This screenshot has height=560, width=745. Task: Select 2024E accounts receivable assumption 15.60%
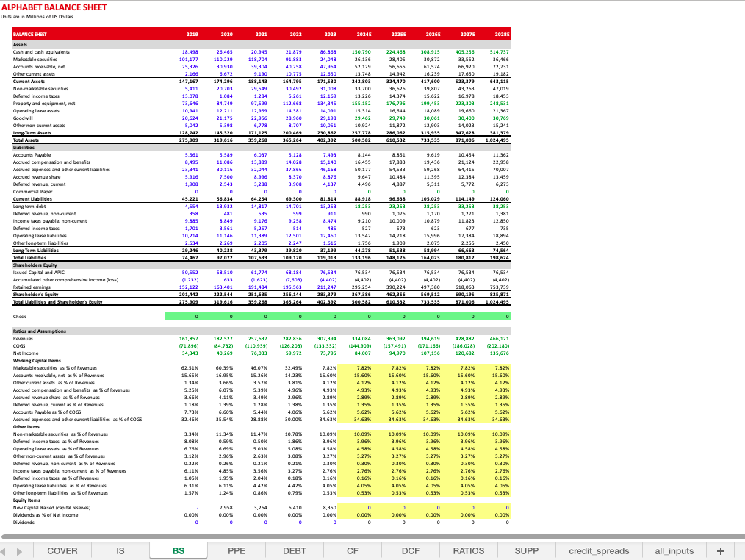coord(362,376)
